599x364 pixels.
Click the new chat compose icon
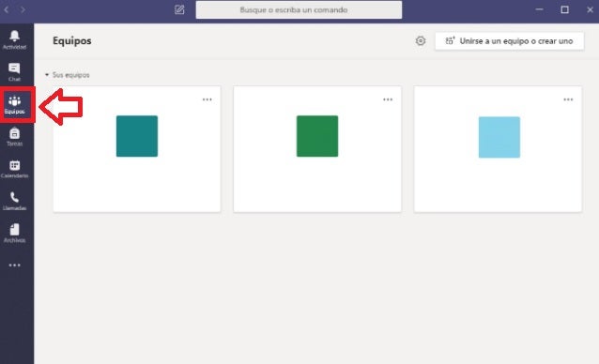pos(179,10)
